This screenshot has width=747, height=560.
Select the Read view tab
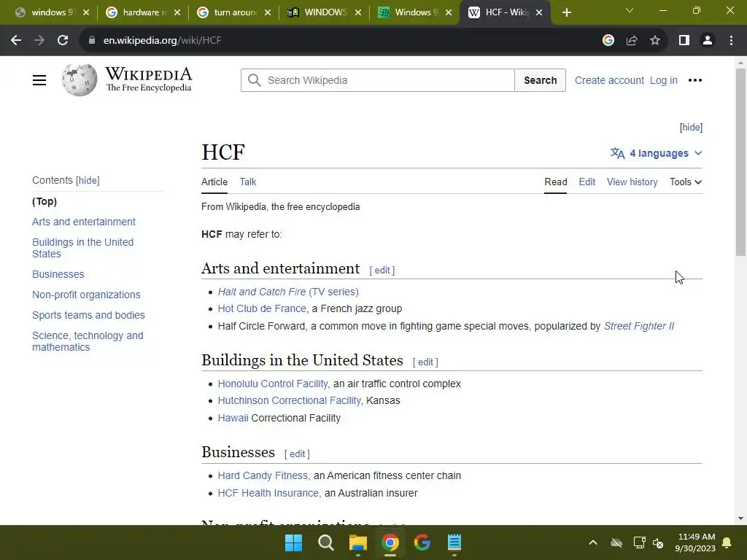point(555,182)
